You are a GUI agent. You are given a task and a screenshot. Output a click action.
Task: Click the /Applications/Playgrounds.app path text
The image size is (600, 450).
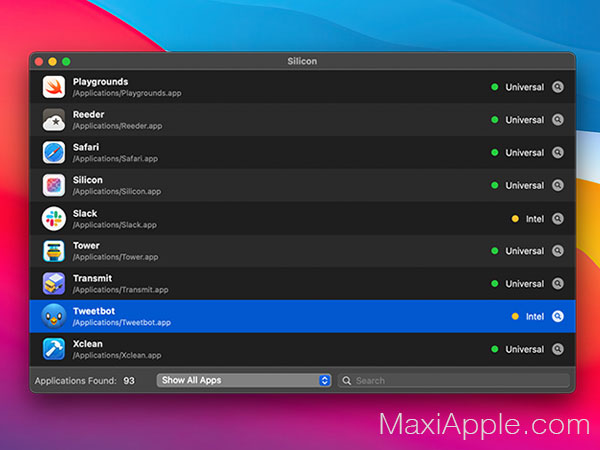click(x=127, y=93)
